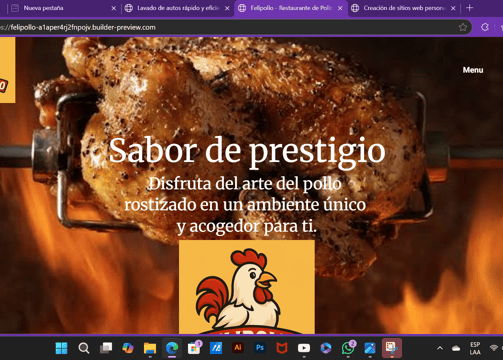
Task: Open Snipping Tool taskbar icon
Action: point(392,348)
